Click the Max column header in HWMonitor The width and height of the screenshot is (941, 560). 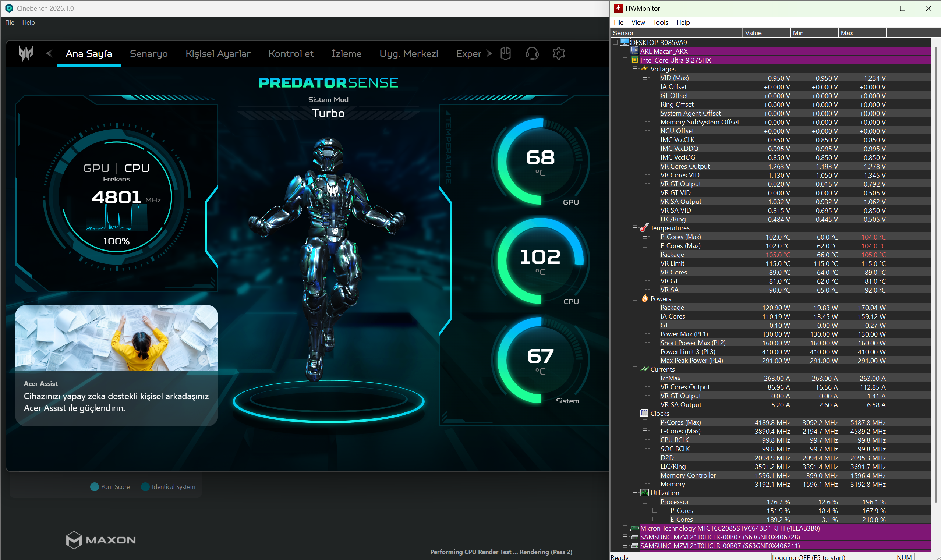[x=862, y=33]
